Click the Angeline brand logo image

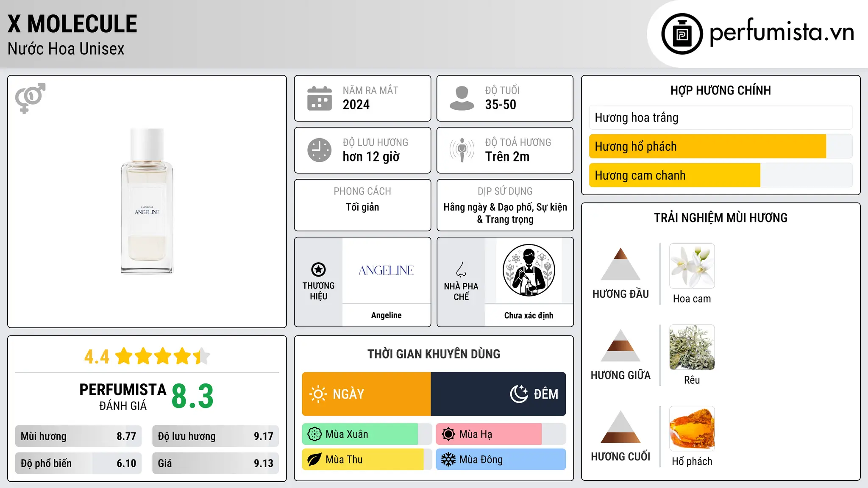386,270
